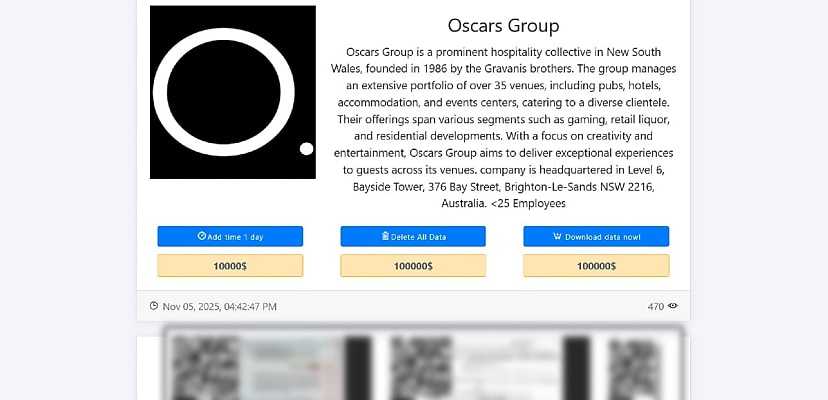828x400 pixels.
Task: Select the 100000$ price under Download data now
Action: [x=596, y=266]
